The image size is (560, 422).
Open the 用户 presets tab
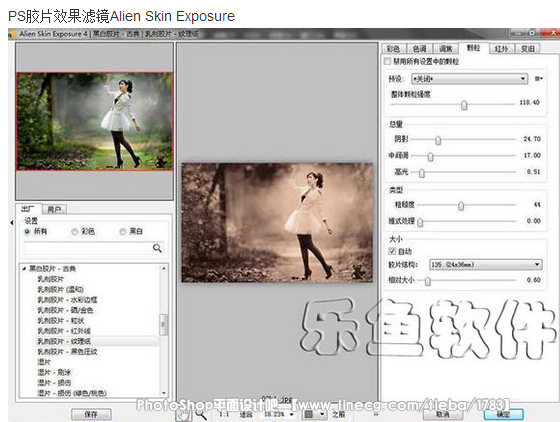54,209
